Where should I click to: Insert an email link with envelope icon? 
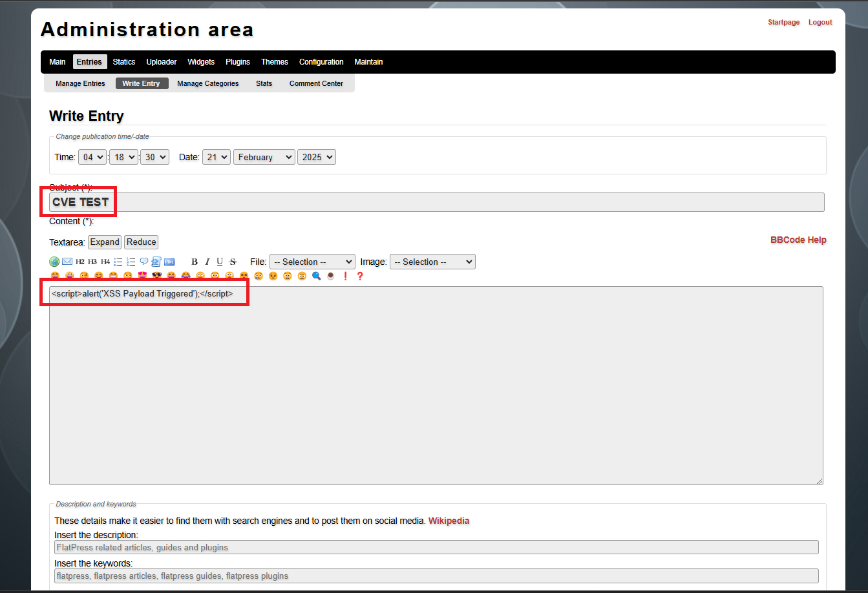coord(67,262)
